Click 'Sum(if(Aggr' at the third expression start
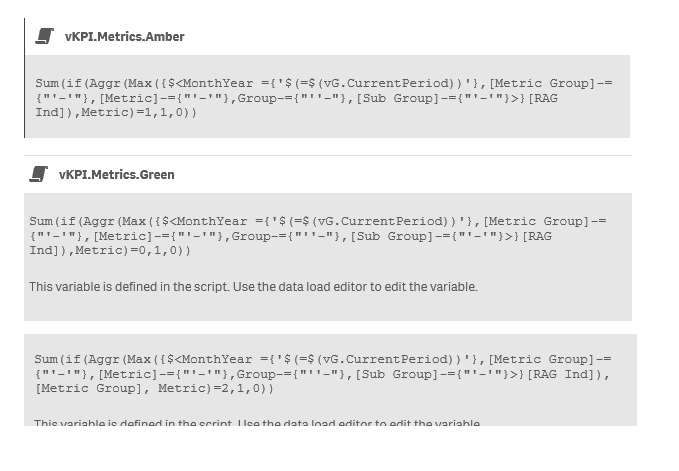The height and width of the screenshot is (471, 679). point(77,359)
